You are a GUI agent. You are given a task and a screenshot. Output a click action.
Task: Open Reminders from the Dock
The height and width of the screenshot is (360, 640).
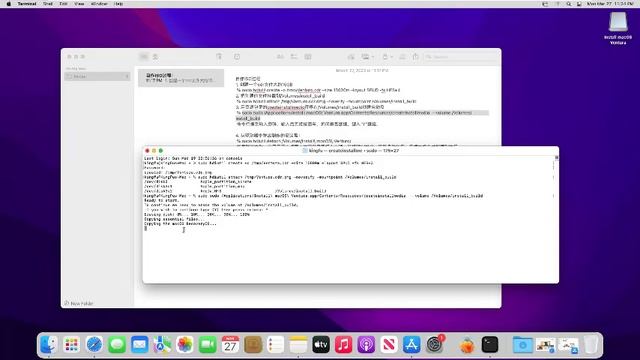(276, 345)
